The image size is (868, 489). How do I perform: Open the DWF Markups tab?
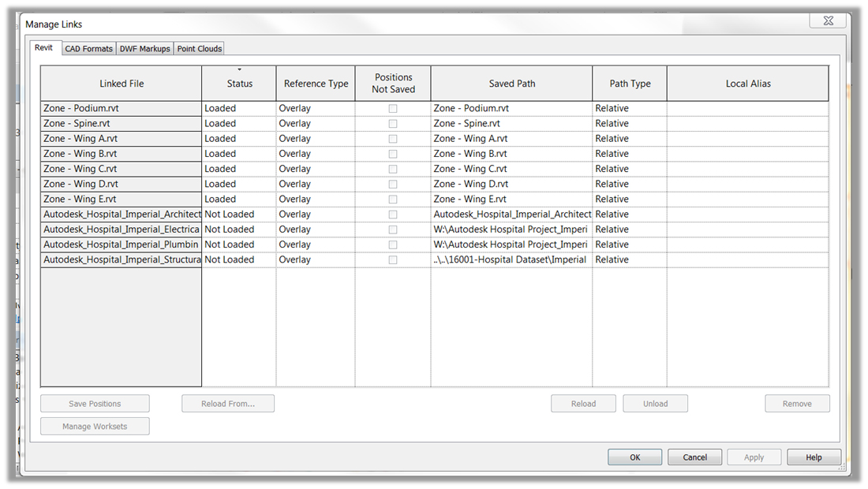[x=144, y=48]
